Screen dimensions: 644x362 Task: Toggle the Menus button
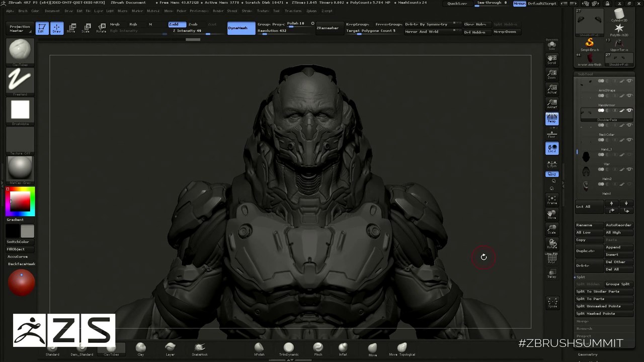click(519, 4)
